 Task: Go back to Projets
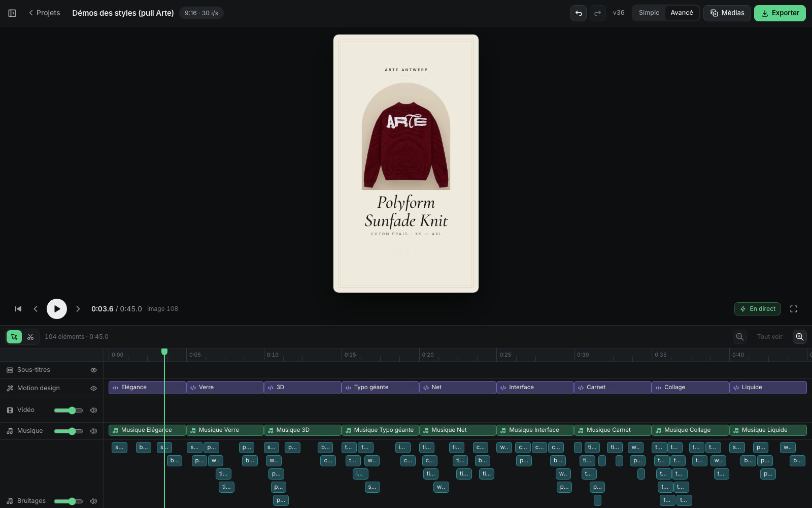click(44, 13)
